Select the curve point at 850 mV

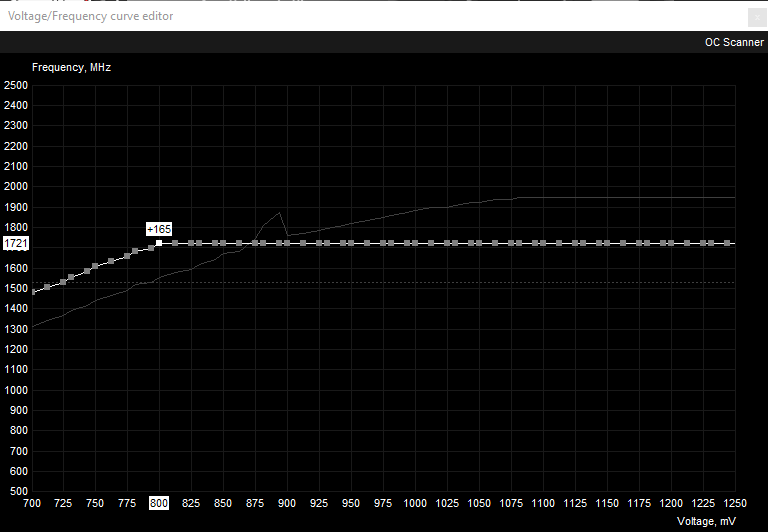click(x=223, y=243)
